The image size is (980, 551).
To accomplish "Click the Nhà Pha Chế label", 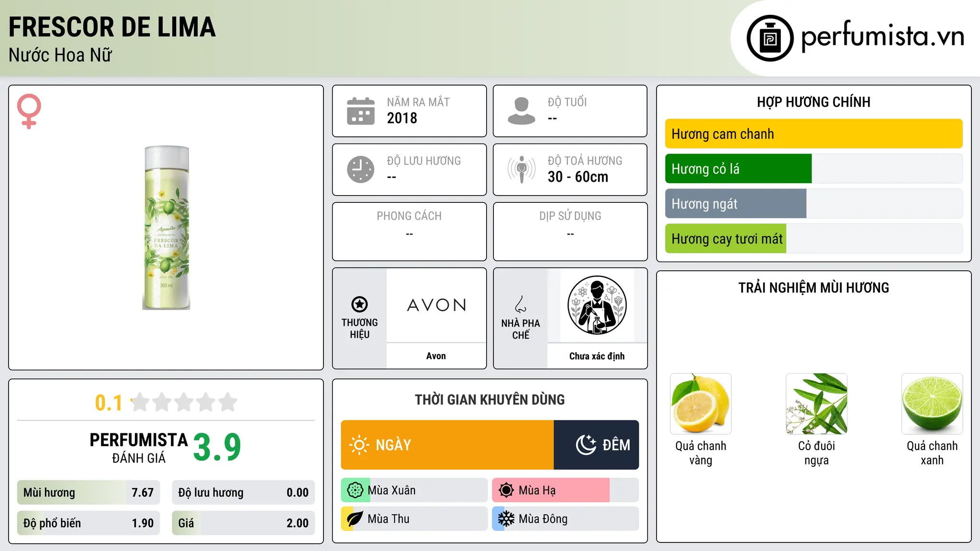I will pos(521,329).
